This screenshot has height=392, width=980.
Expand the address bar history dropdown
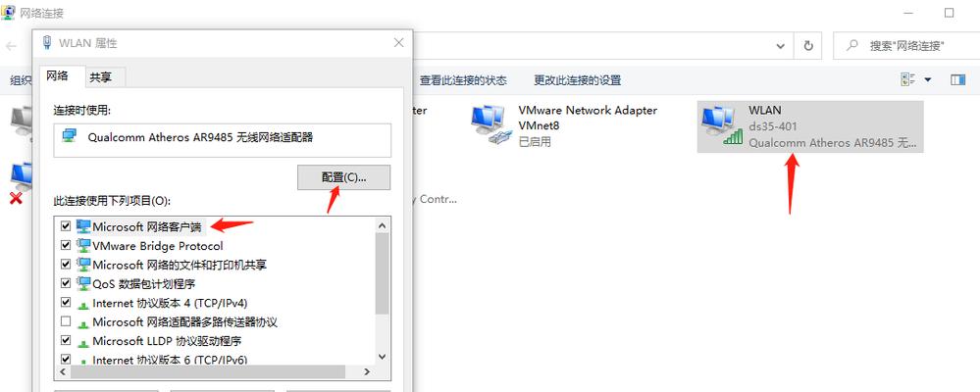pyautogui.click(x=781, y=46)
